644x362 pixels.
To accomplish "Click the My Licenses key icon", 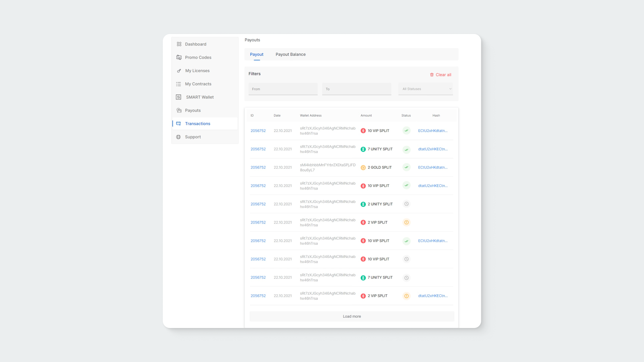I will click(179, 71).
